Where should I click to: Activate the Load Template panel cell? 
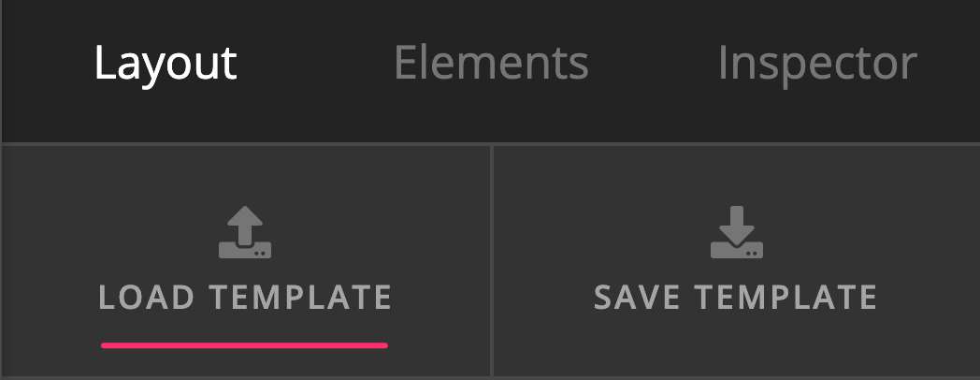pyautogui.click(x=246, y=261)
